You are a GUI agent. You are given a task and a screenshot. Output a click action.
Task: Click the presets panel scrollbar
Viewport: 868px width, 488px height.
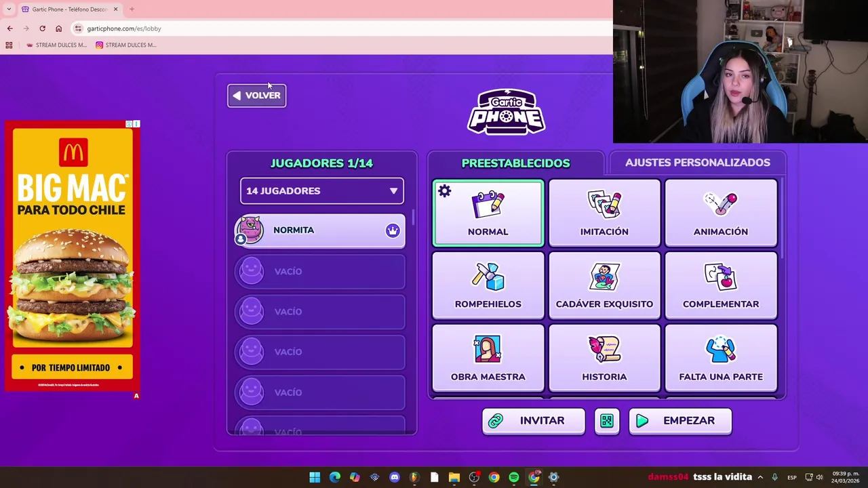pos(782,217)
